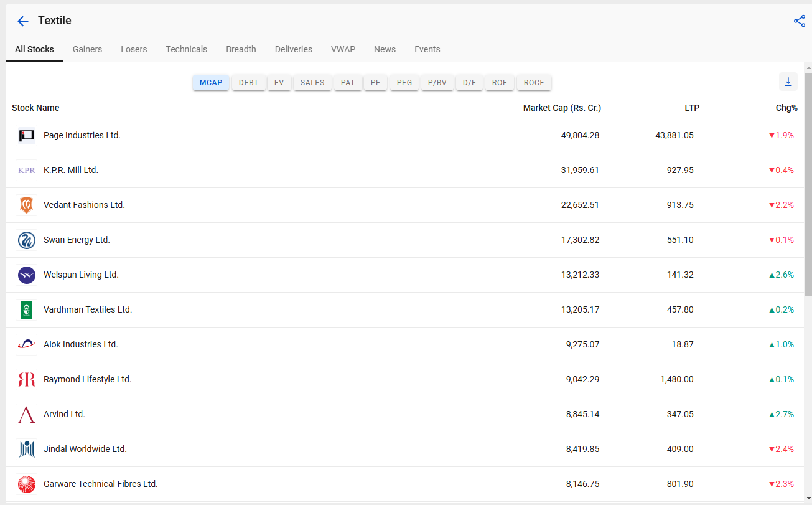812x505 pixels.
Task: Select the PAT metric chip
Action: coord(348,83)
